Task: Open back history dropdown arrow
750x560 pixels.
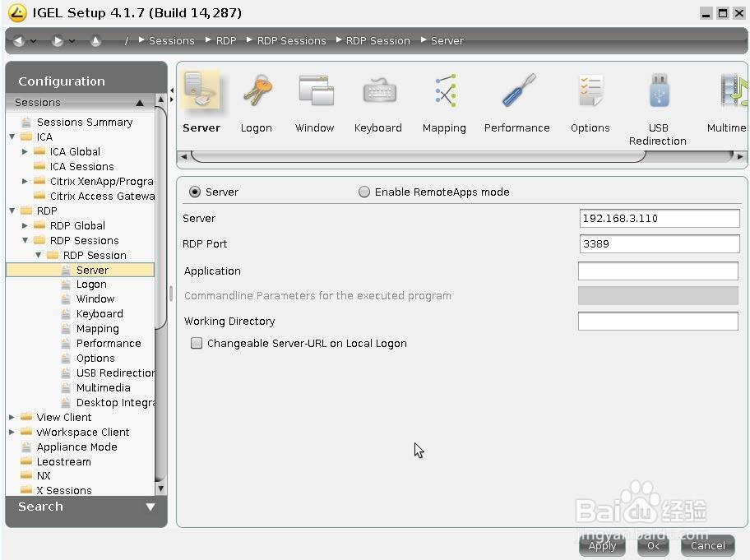Action: (34, 41)
